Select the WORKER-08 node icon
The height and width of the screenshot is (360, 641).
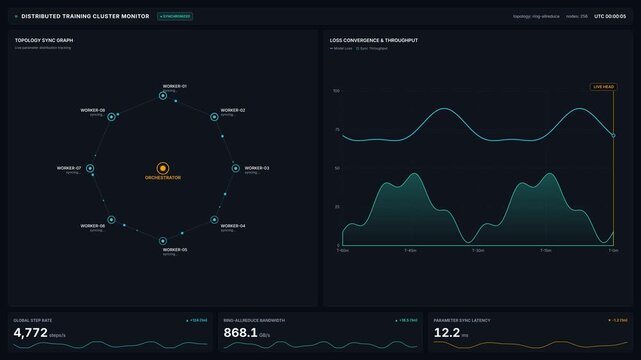click(x=111, y=117)
